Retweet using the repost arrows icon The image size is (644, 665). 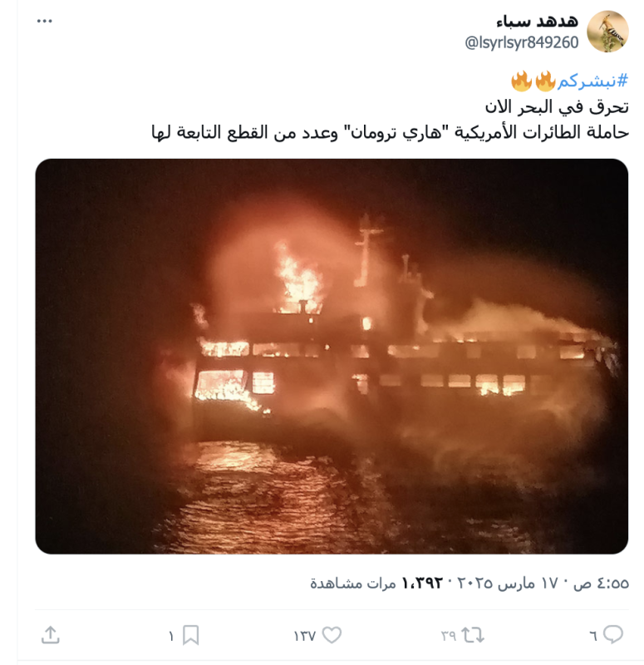(x=473, y=635)
